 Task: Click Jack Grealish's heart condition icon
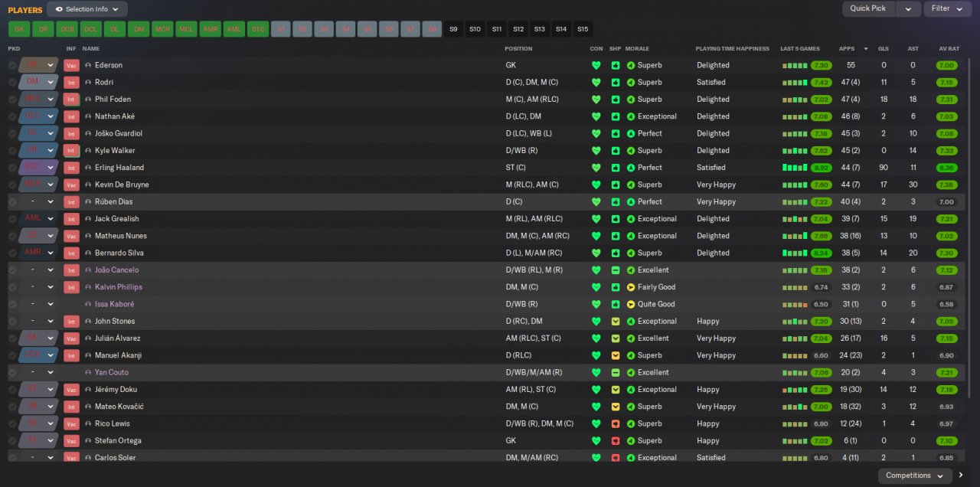[596, 219]
